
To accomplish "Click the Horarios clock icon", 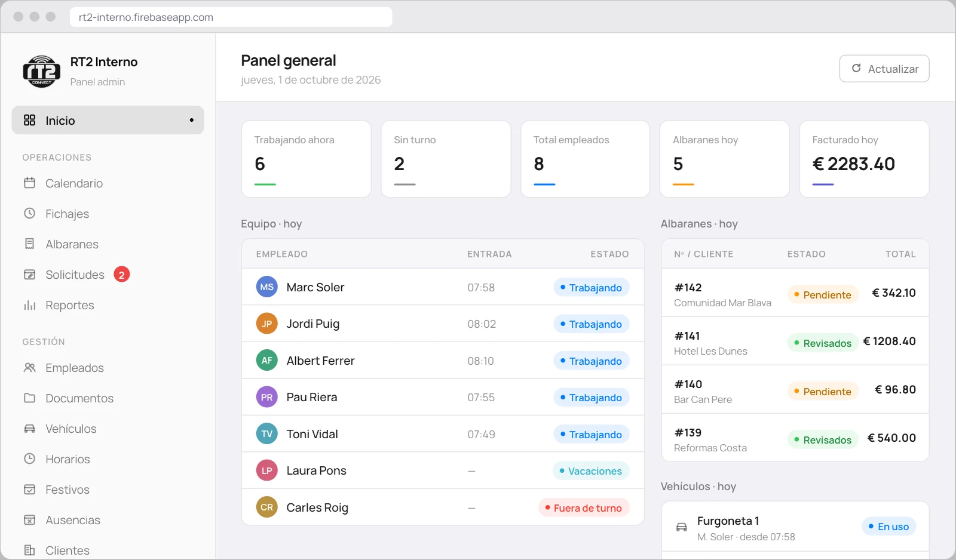I will pyautogui.click(x=29, y=459).
